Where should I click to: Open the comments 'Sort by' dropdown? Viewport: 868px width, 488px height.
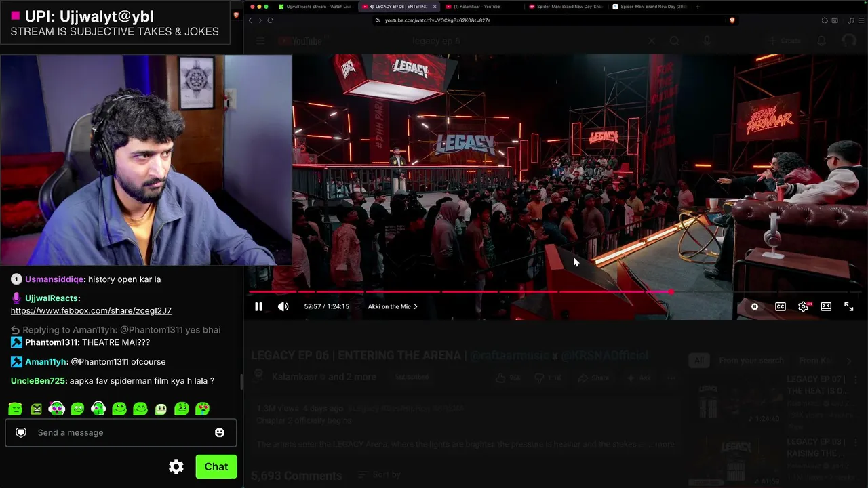[380, 475]
